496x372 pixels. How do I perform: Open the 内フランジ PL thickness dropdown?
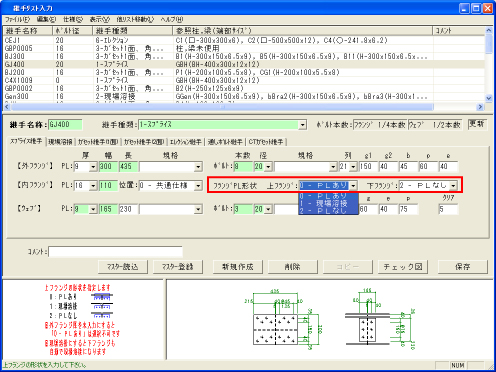click(x=93, y=186)
